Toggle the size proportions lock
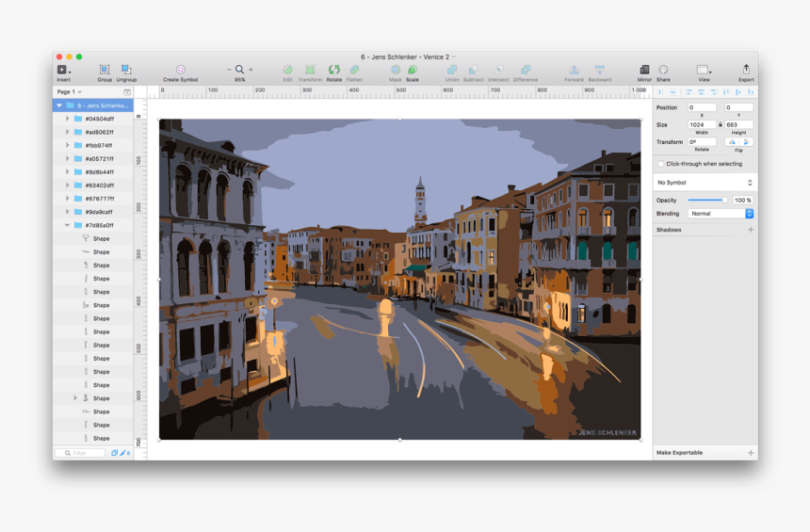The height and width of the screenshot is (532, 810). pos(721,124)
